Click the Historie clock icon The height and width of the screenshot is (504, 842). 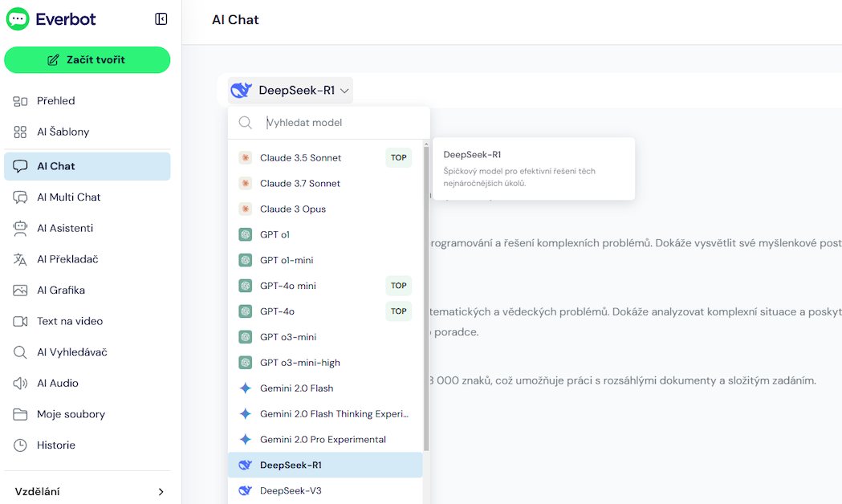(20, 445)
